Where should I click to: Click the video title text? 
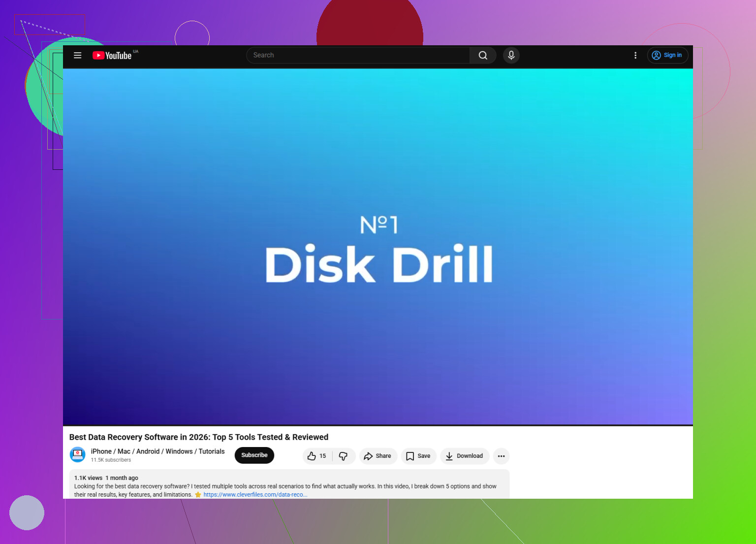click(199, 437)
